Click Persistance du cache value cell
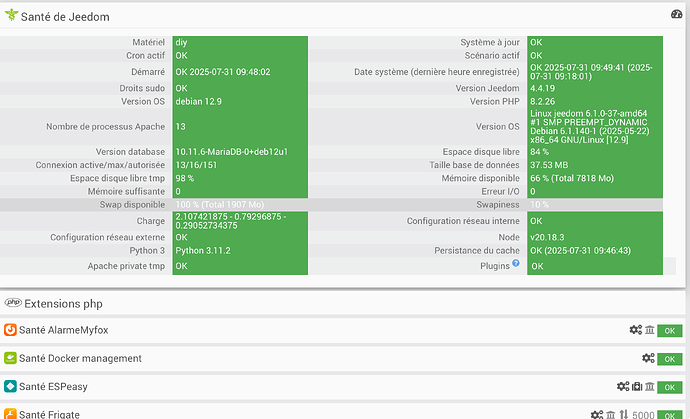This screenshot has width=690, height=419. pyautogui.click(x=595, y=250)
